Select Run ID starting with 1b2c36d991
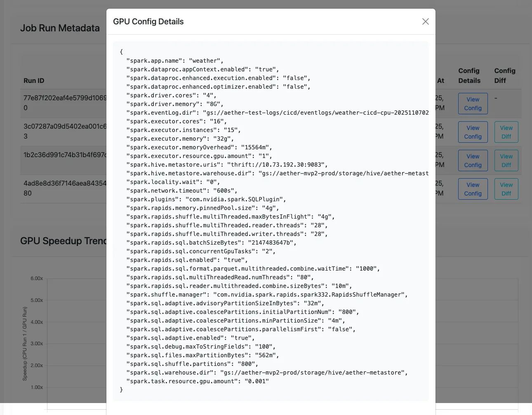This screenshot has width=532, height=415. pos(64,155)
